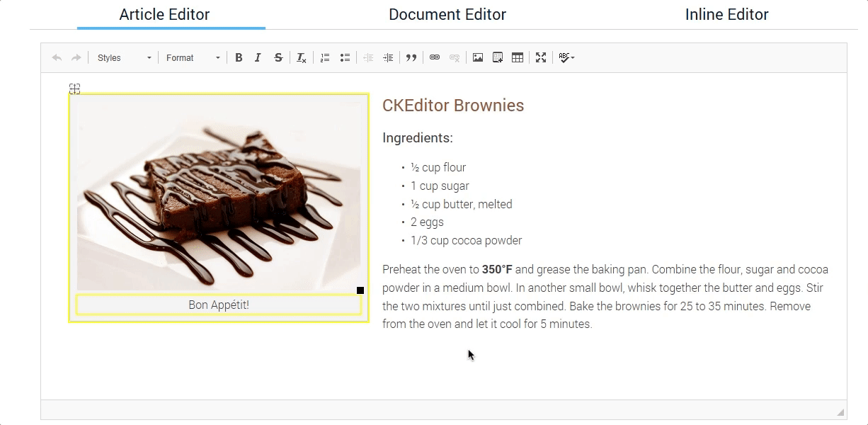
Task: Toggle Strikethrough formatting
Action: click(278, 58)
